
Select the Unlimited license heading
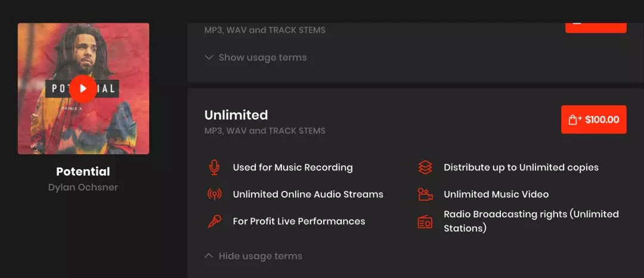coord(236,115)
